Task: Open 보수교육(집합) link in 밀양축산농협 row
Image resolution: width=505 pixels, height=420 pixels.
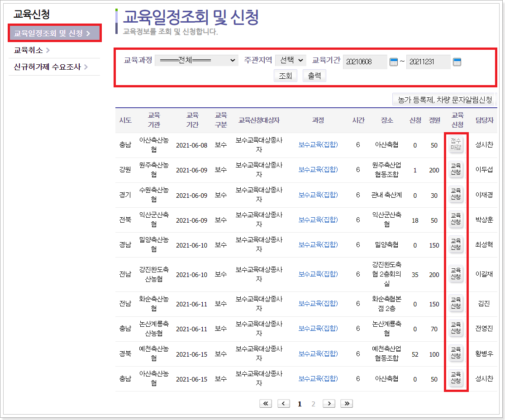Action: pyautogui.click(x=318, y=244)
